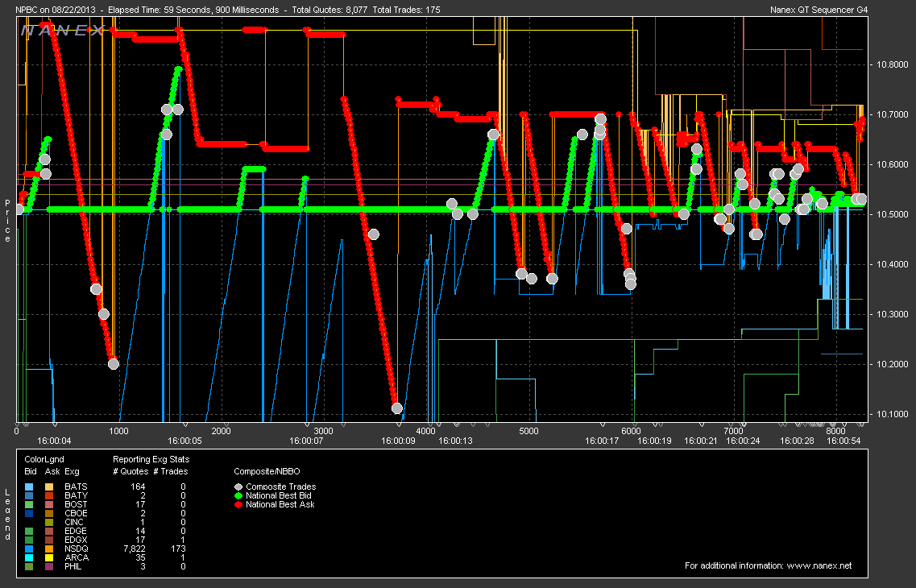Click the lowest composite trade marker near 10.10
This screenshot has height=588, width=916.
(396, 408)
